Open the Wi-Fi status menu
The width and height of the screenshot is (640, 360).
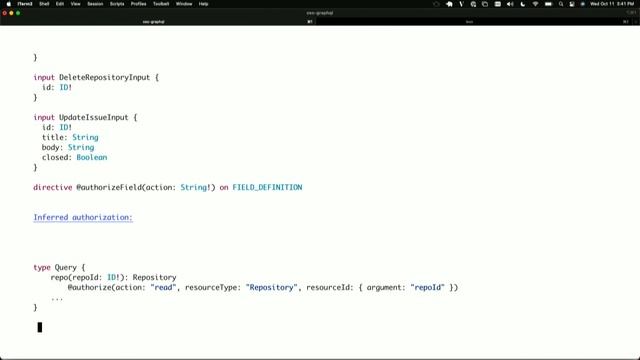pos(536,4)
